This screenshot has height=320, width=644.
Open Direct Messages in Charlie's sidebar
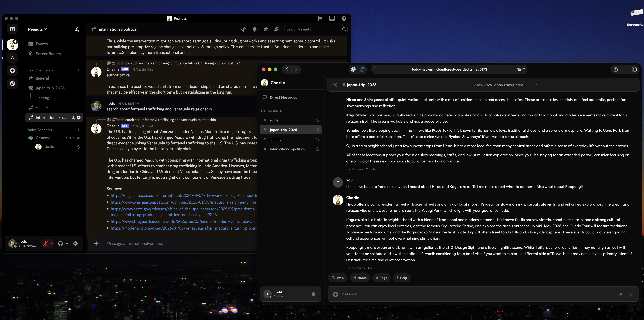click(x=283, y=97)
